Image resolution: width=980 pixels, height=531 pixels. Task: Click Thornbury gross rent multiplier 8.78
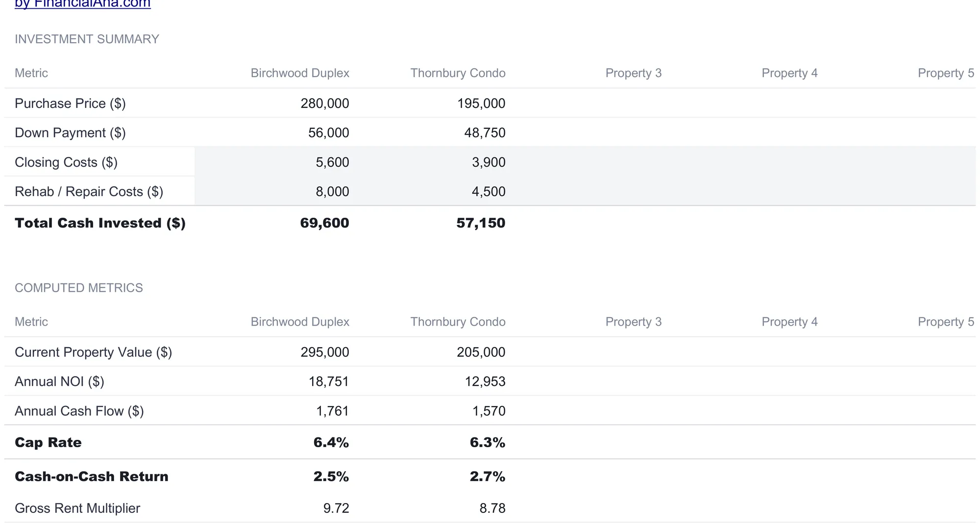click(x=492, y=508)
